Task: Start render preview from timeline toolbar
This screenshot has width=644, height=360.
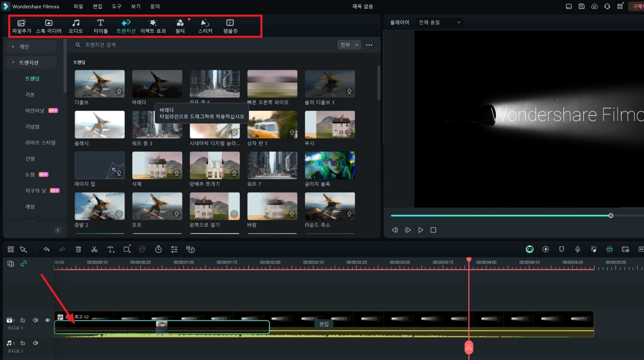Action: click(546, 249)
